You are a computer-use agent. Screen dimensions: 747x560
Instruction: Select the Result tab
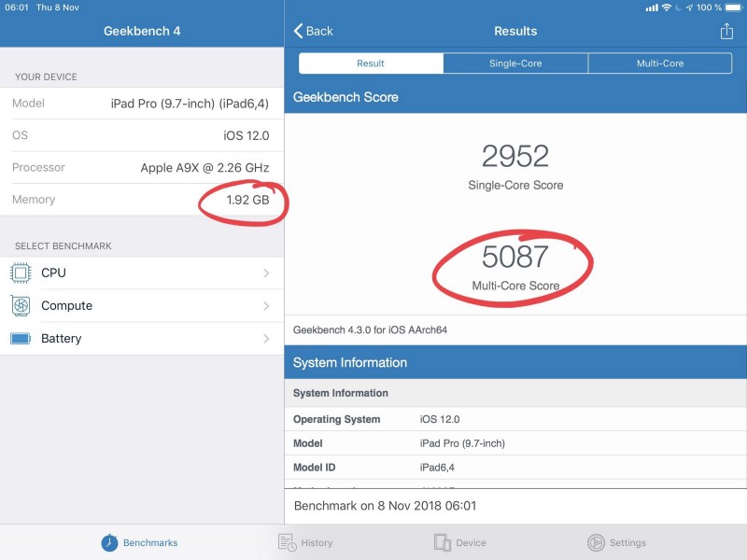pos(371,63)
